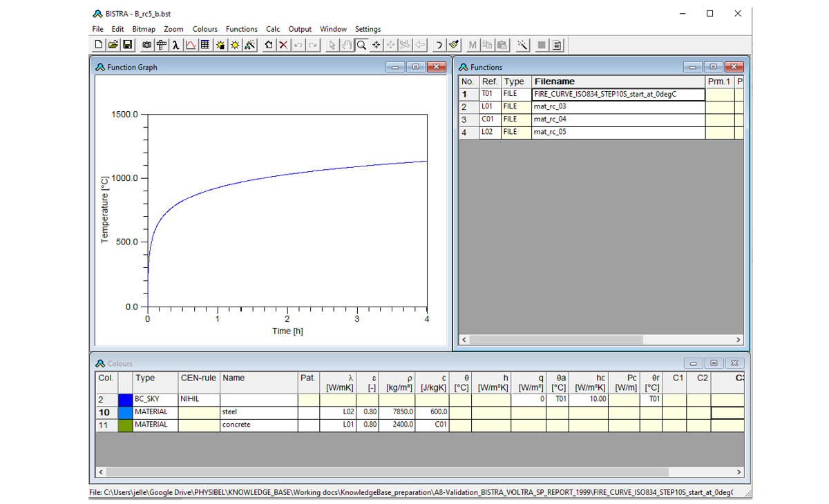
Task: Select the hand pan tool
Action: tap(347, 45)
